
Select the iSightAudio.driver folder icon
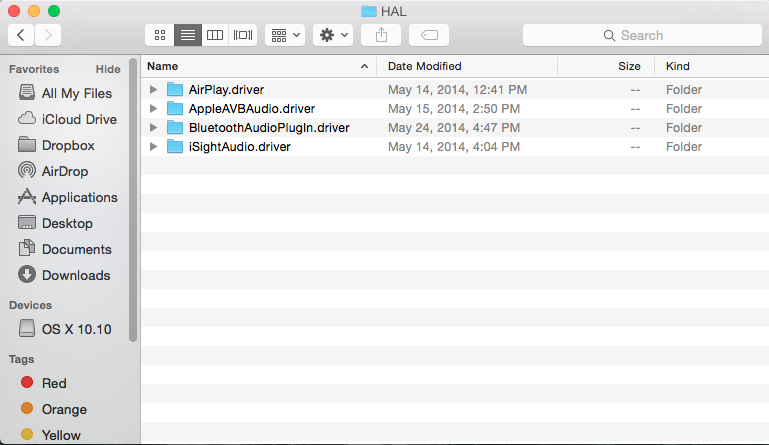(x=175, y=147)
